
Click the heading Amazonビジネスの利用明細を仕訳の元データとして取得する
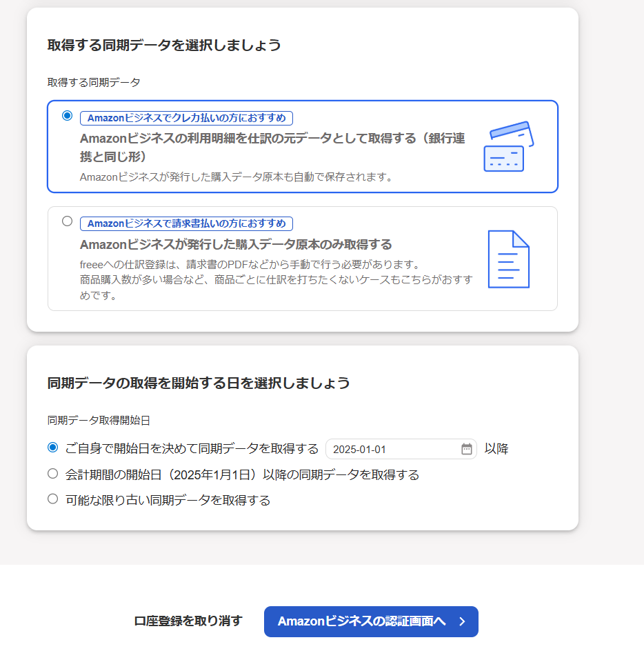[272, 147]
